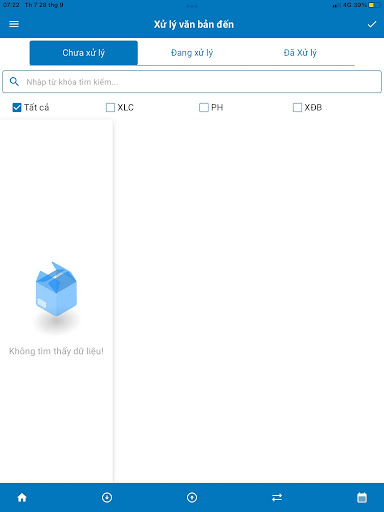
Task: Open incoming documents download icon
Action: (107, 498)
